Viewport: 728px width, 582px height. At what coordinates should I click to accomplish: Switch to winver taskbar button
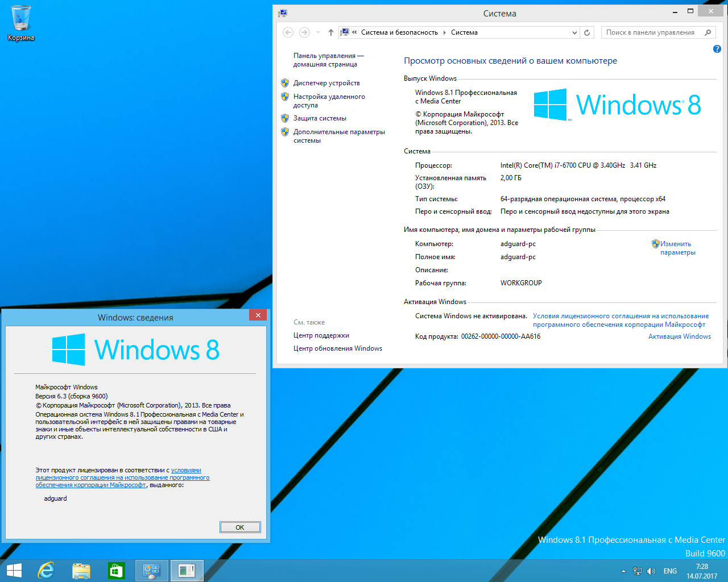coord(187,571)
